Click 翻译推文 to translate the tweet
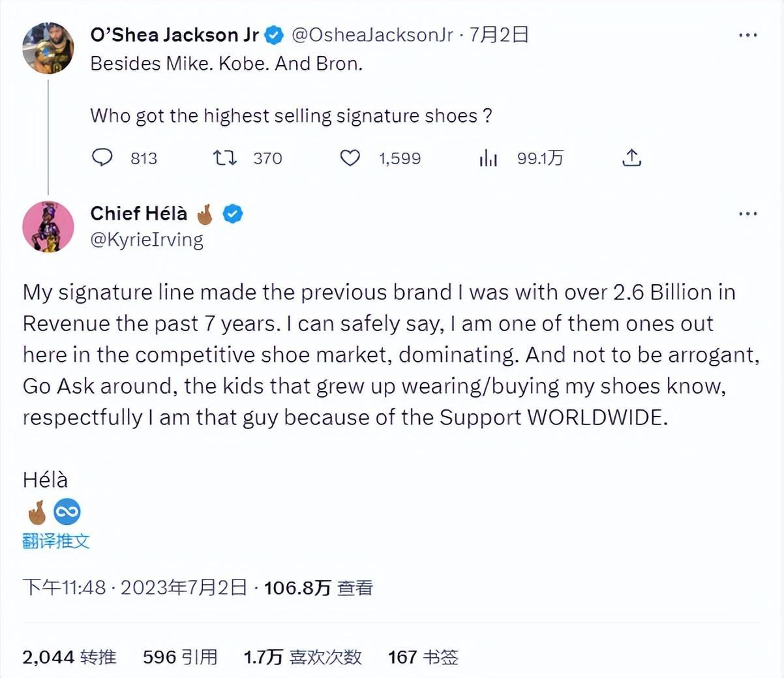 (x=56, y=540)
